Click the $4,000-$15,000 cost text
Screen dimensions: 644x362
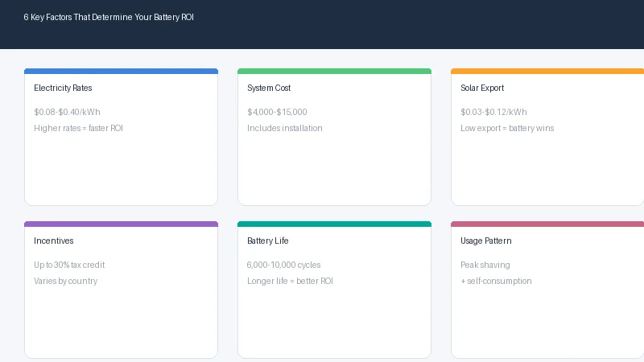277,112
